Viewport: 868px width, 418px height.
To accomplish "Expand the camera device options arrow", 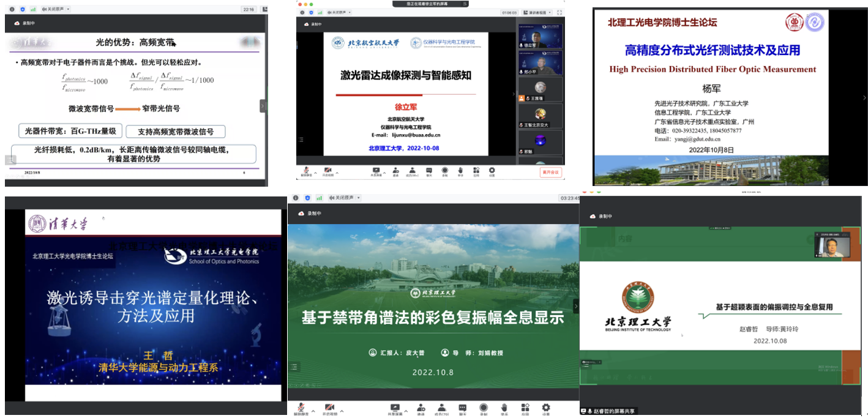I will [337, 173].
